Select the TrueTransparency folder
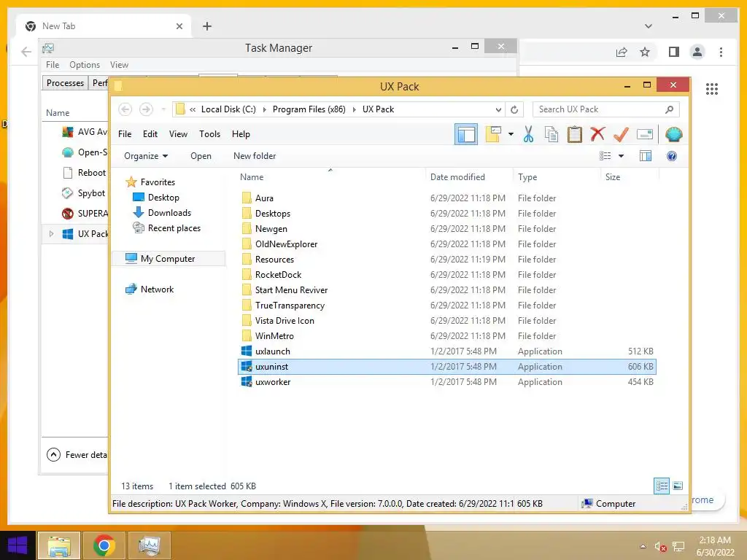This screenshot has height=560, width=747. 290,306
